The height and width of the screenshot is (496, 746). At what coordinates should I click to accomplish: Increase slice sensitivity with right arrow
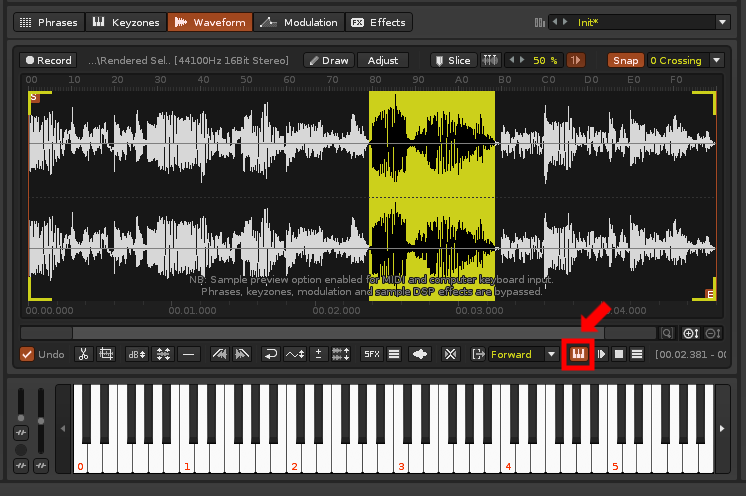point(522,60)
